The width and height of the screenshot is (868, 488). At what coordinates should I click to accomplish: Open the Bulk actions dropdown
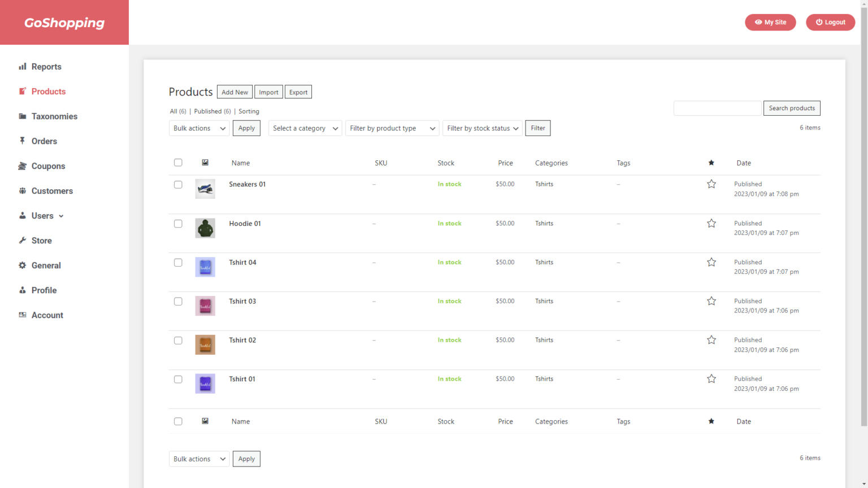199,128
